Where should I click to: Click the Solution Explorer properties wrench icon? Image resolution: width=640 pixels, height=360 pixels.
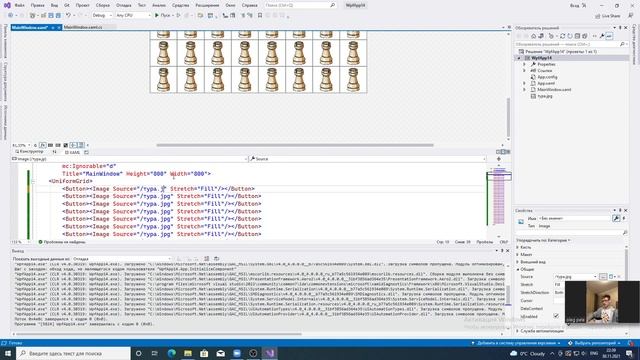[602, 36]
